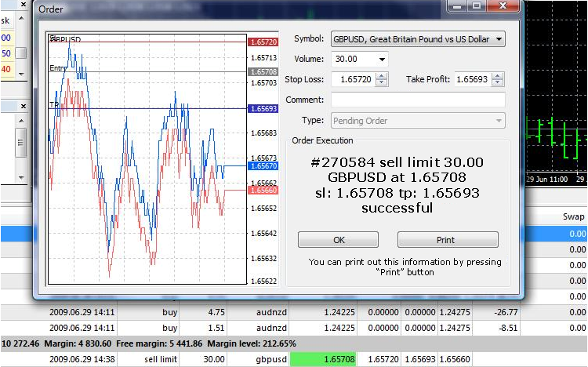This screenshot has width=588, height=367.
Task: Click the 1.65660 red price tag on chart
Action: tap(263, 191)
